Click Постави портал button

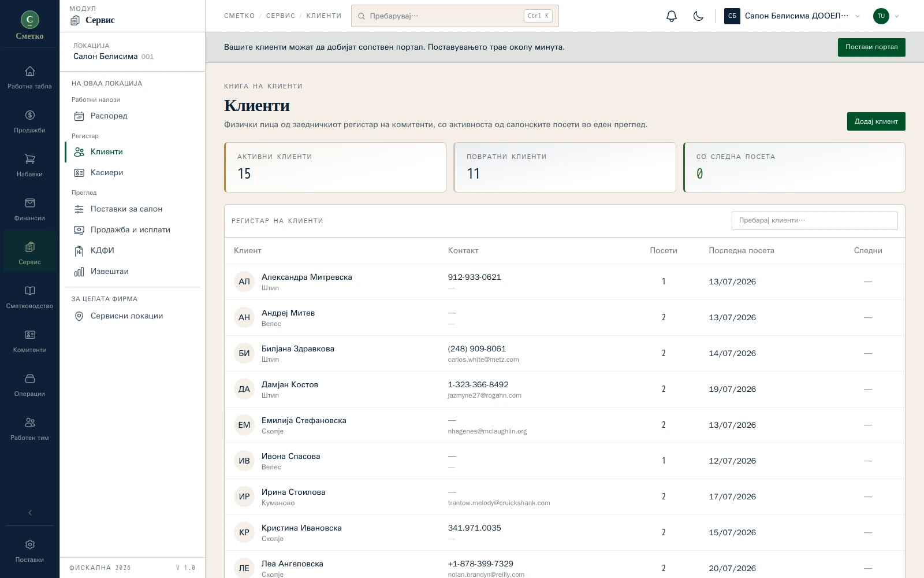[871, 47]
